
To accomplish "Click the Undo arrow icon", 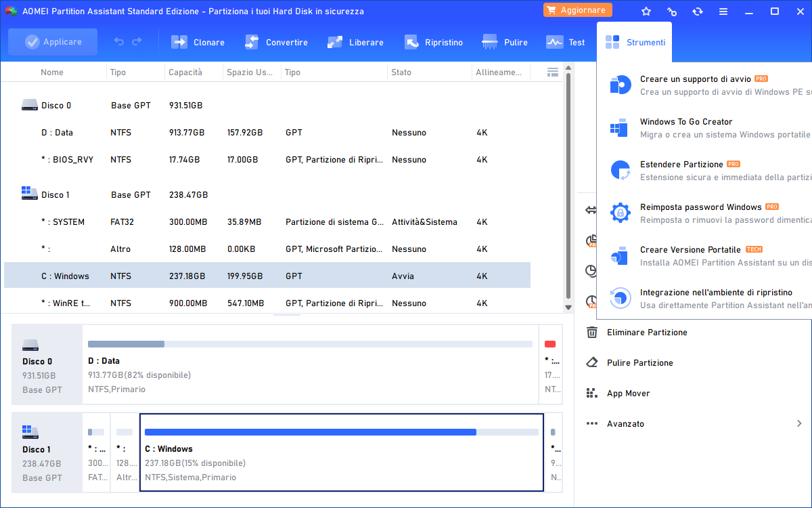I will pyautogui.click(x=119, y=42).
